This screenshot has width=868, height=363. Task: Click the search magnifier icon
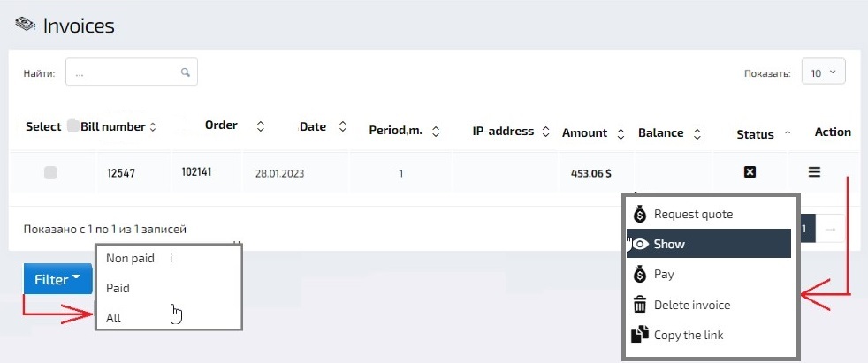click(x=185, y=72)
